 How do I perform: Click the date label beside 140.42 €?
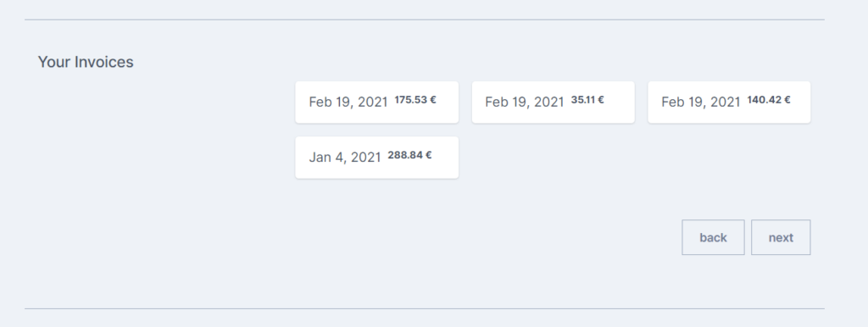(701, 103)
